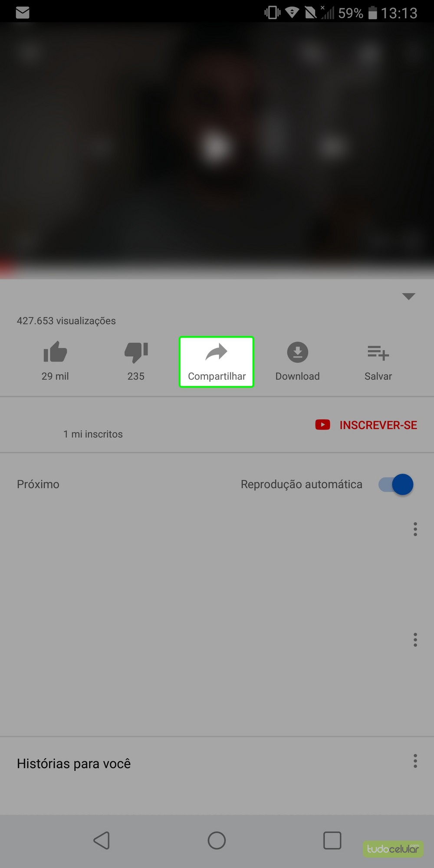Screen dimensions: 434x868
Task: Tap the Compartilhar share arrow
Action: [x=216, y=352]
